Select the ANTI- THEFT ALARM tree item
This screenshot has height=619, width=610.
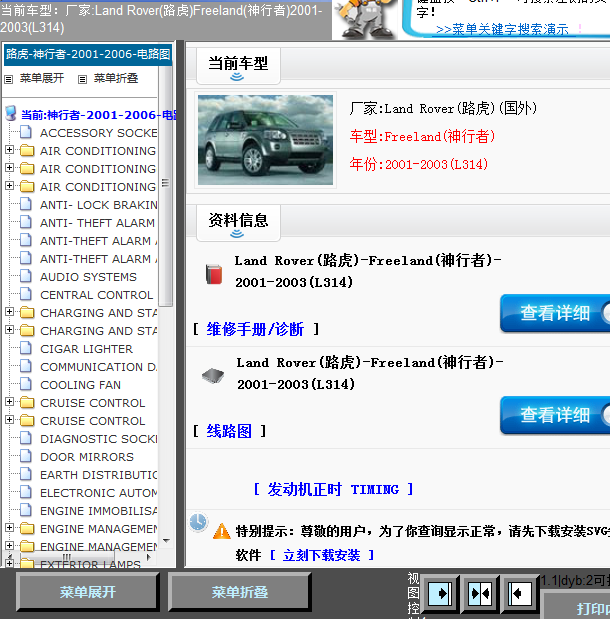pyautogui.click(x=97, y=223)
